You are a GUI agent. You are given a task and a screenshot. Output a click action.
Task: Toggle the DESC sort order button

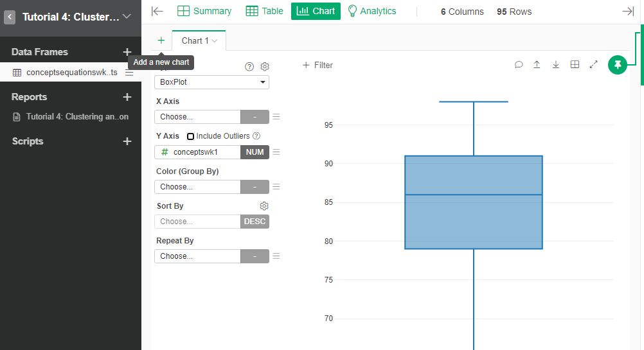click(x=255, y=222)
